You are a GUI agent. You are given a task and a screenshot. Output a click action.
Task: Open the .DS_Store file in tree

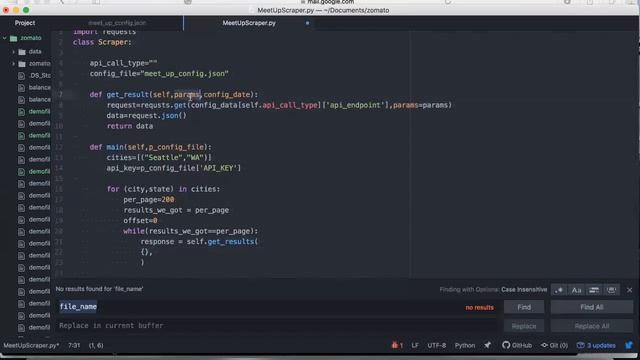40,76
